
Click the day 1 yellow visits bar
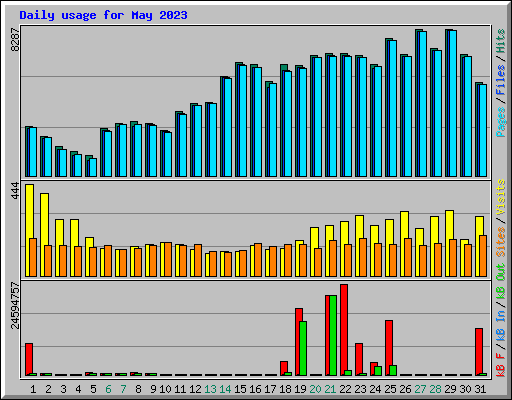[29, 230]
